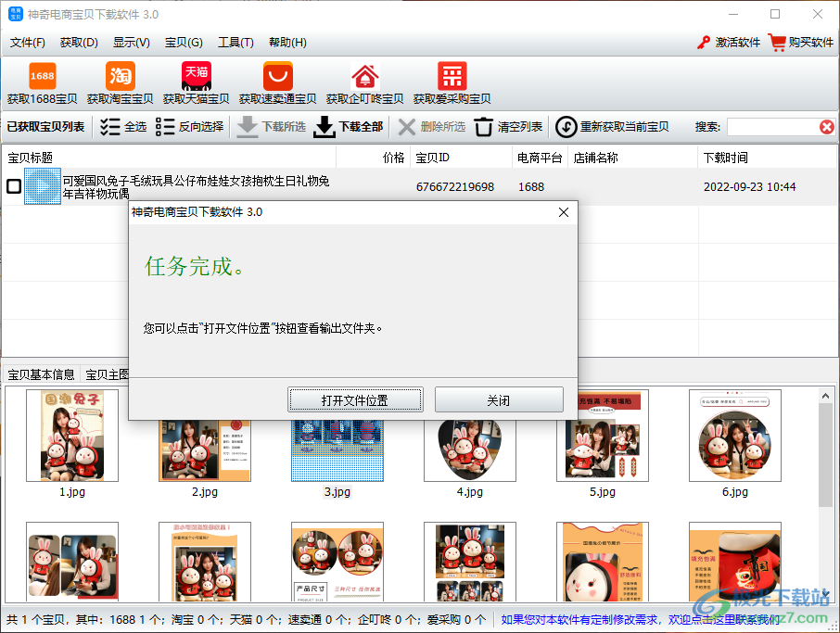Open the 获取爱采购宝贝 tool
The image size is (840, 633).
pos(452,76)
